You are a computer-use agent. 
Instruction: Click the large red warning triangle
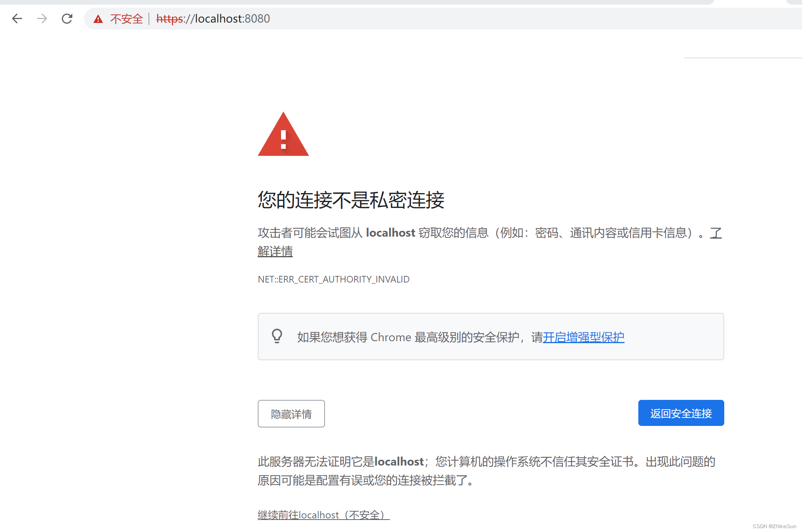click(x=283, y=134)
